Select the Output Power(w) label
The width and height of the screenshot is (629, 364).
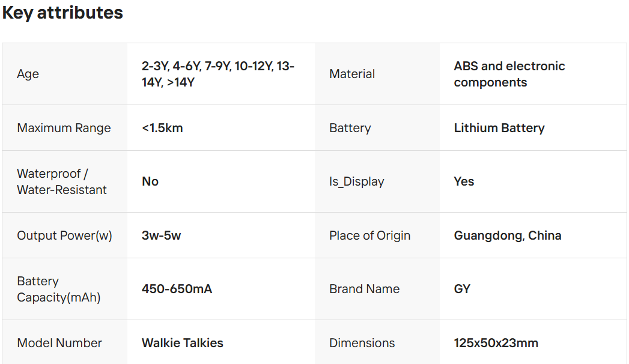coord(64,235)
